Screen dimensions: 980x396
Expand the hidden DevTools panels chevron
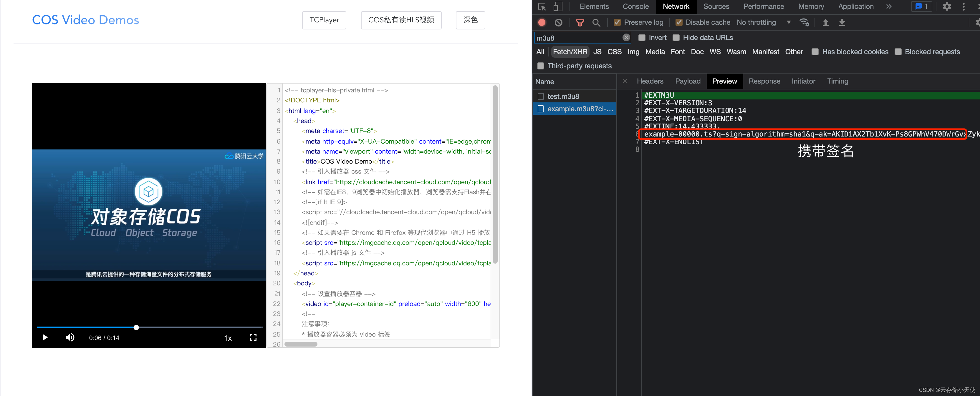(889, 6)
